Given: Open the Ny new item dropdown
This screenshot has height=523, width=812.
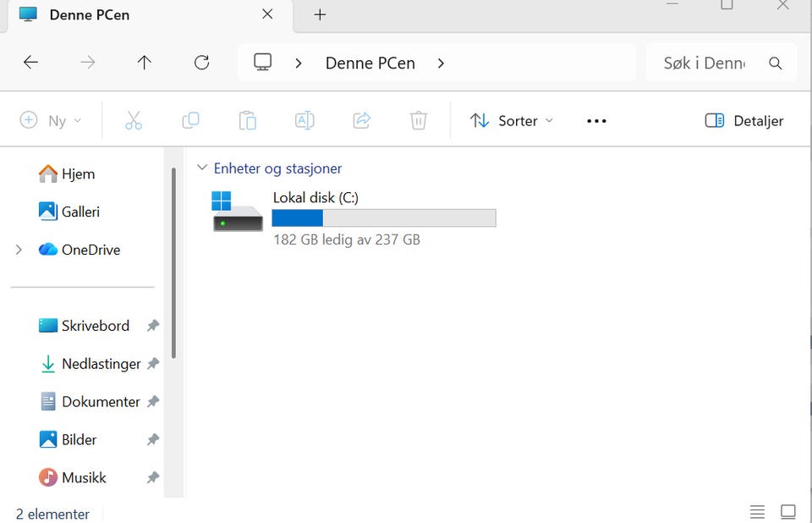Looking at the screenshot, I should tap(51, 121).
